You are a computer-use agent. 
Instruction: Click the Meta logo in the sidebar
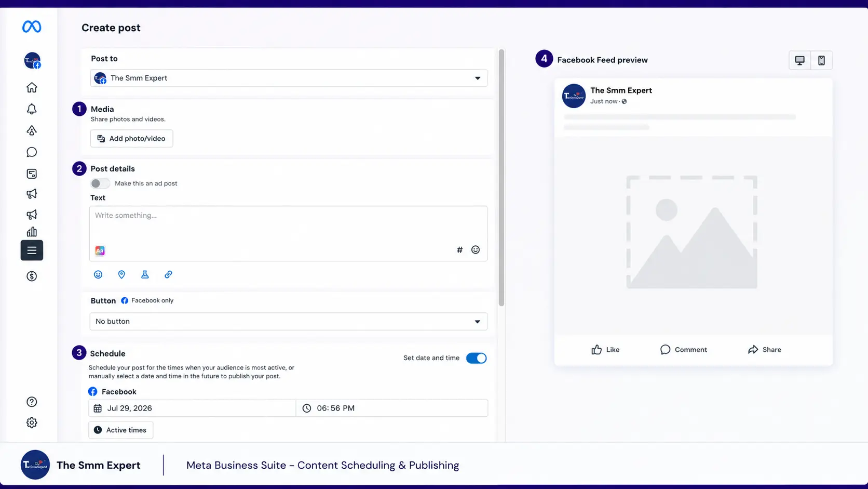pyautogui.click(x=32, y=27)
